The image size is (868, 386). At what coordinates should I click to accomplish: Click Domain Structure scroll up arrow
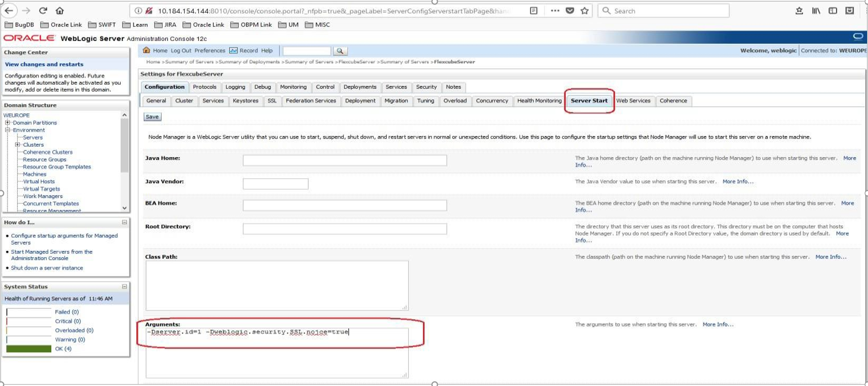click(x=125, y=115)
